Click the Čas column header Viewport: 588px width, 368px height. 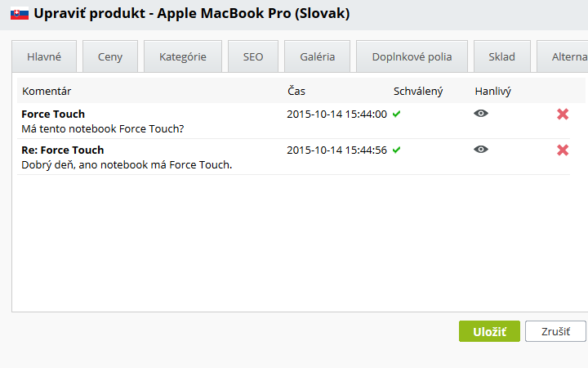point(296,92)
